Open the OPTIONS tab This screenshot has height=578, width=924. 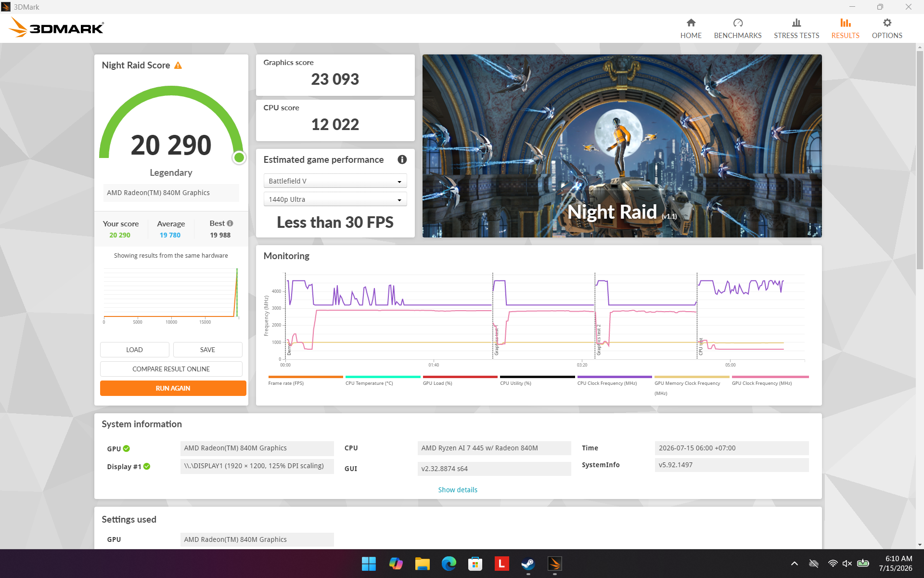[886, 28]
